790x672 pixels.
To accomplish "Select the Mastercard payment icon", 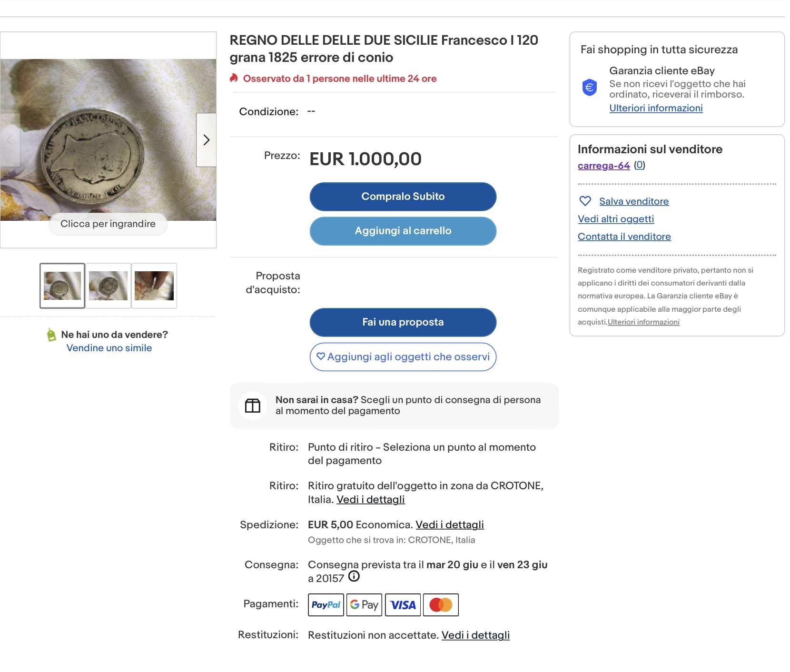I will 441,605.
